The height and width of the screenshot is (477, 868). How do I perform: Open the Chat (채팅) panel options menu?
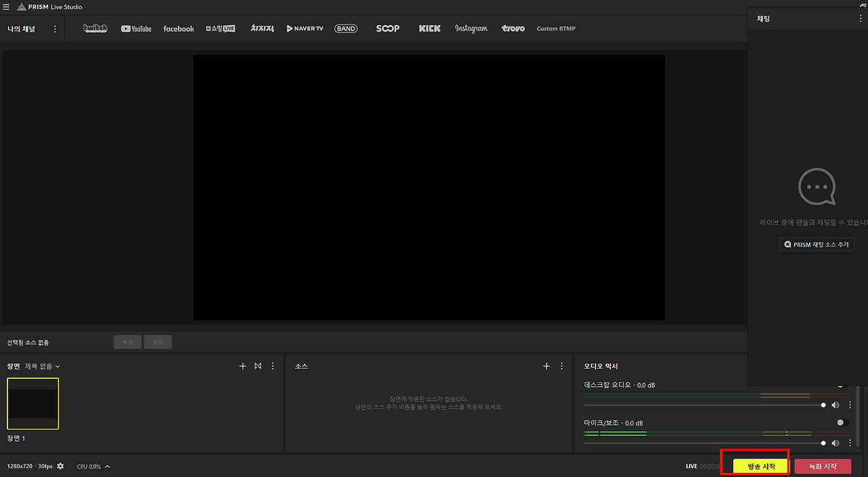(861, 18)
